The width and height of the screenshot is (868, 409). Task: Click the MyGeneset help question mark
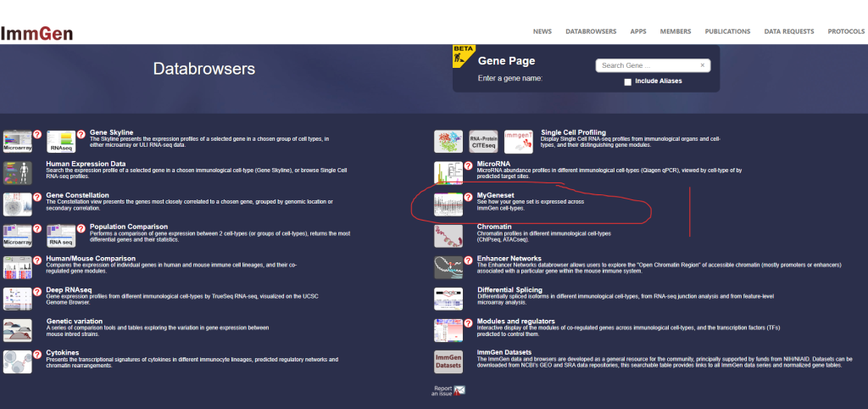coord(468,197)
